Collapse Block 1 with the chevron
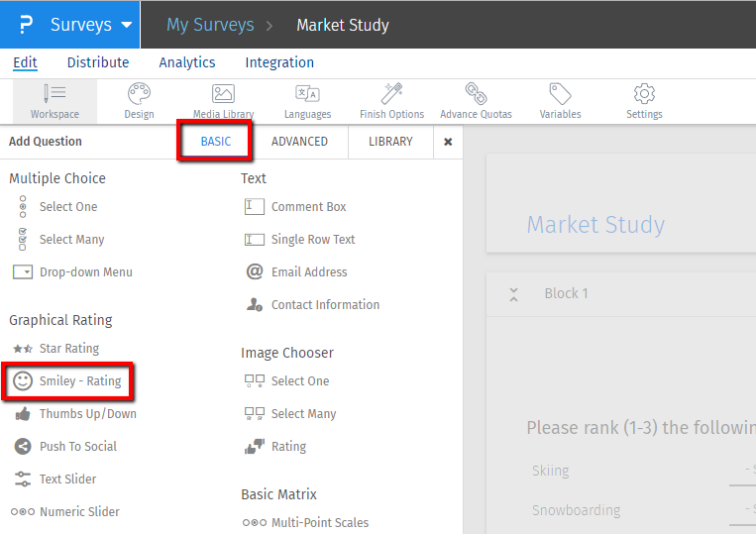 point(513,294)
